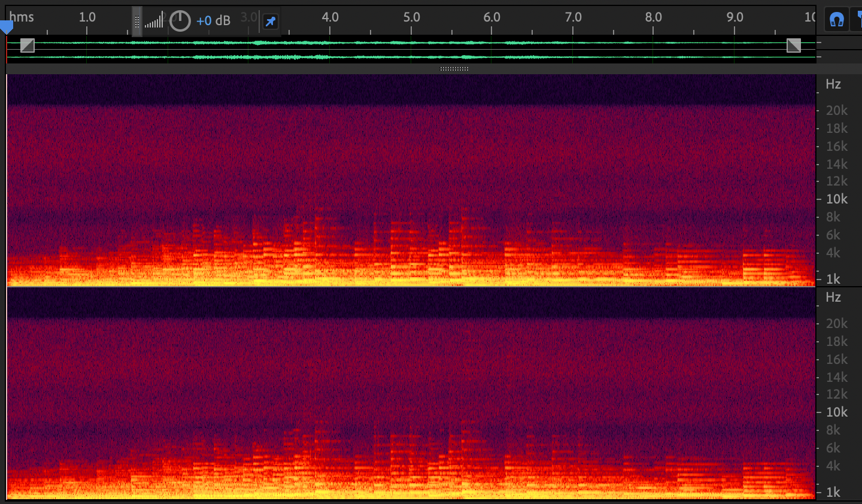Click the HUD drag grip handle

[x=137, y=22]
